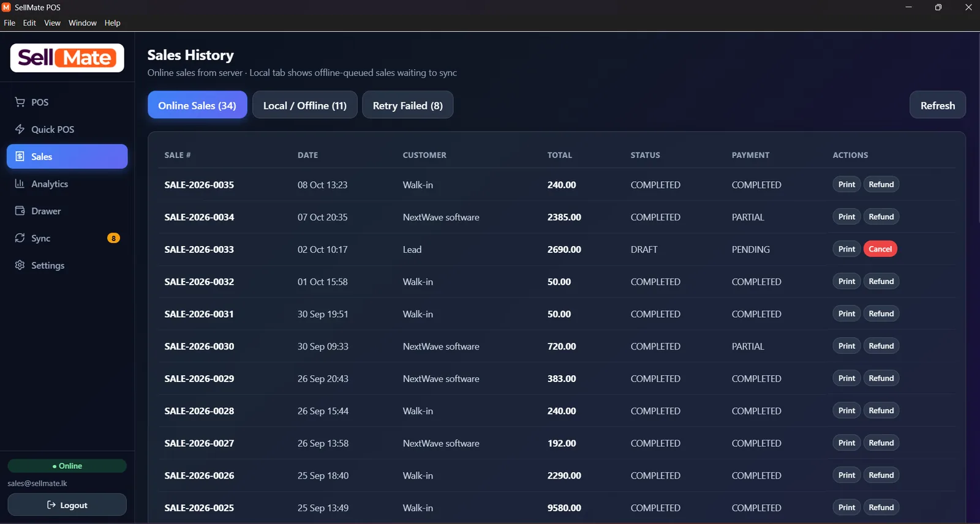Image resolution: width=980 pixels, height=524 pixels.
Task: Click date 26 Sep 20:43
Action: click(323, 379)
